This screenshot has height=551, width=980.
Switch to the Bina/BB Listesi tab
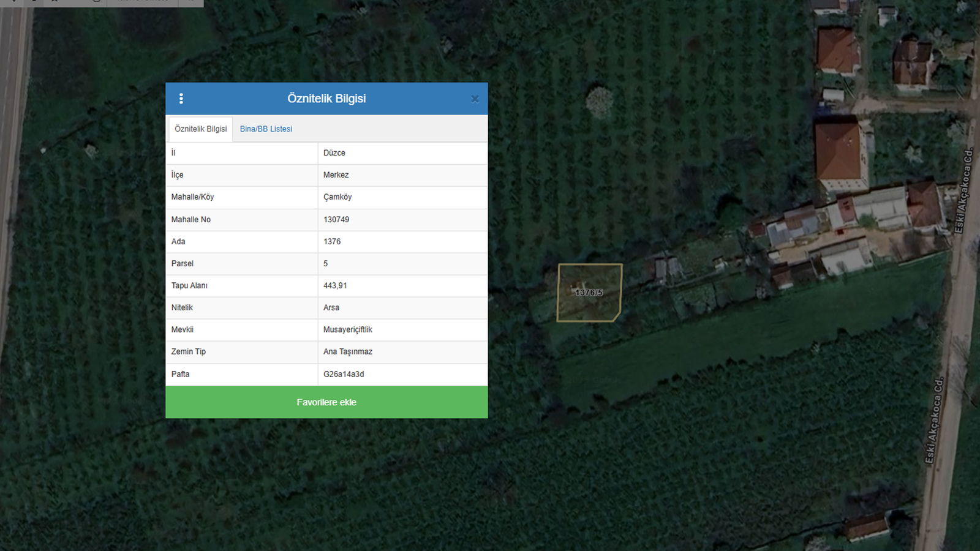click(266, 129)
